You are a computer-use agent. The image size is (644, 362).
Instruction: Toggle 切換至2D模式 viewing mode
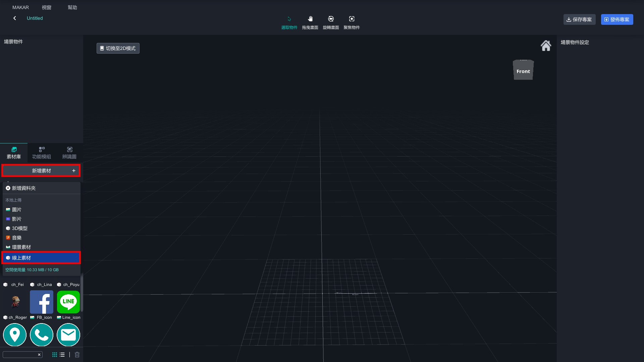118,48
